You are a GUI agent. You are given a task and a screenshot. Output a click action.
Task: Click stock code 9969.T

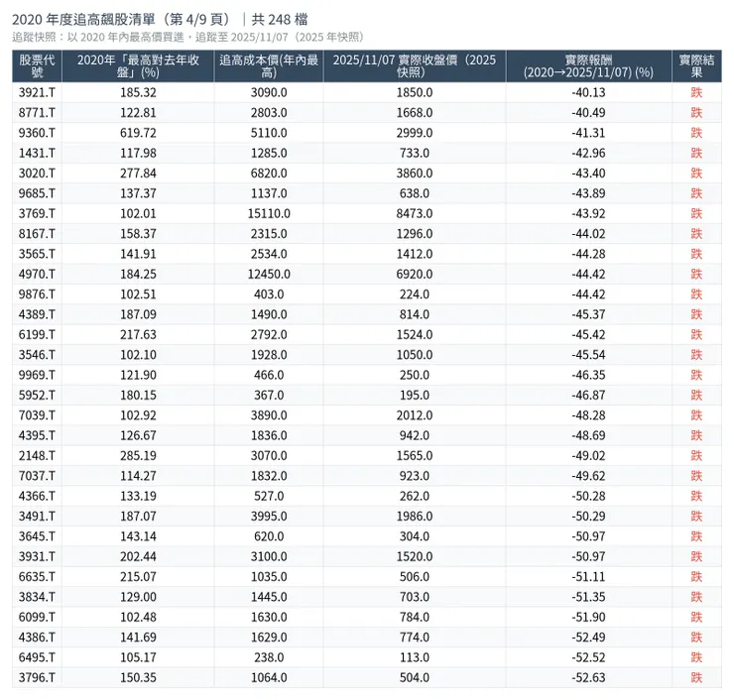37,375
